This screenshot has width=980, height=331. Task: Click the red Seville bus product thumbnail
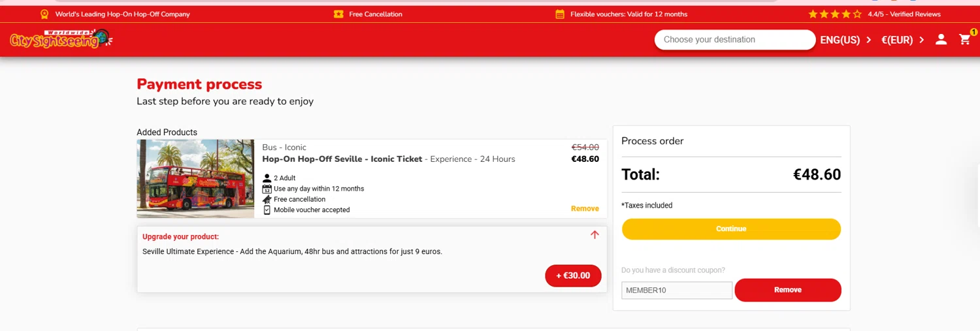click(195, 178)
